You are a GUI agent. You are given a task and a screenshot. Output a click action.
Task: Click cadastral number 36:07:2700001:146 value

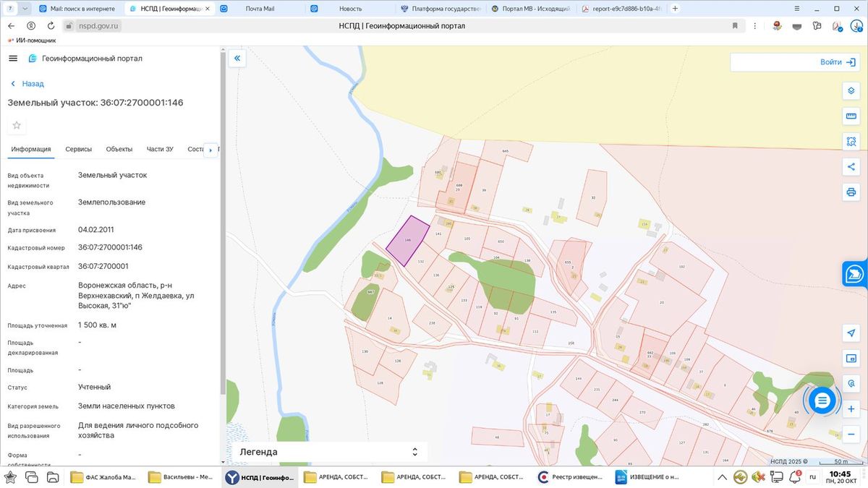pyautogui.click(x=110, y=247)
